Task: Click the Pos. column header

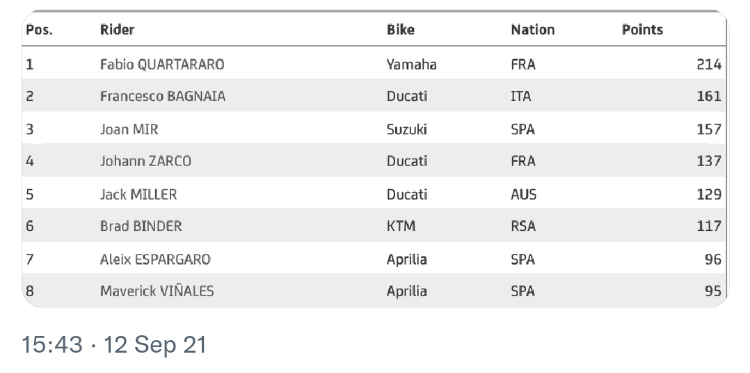Action: (39, 30)
